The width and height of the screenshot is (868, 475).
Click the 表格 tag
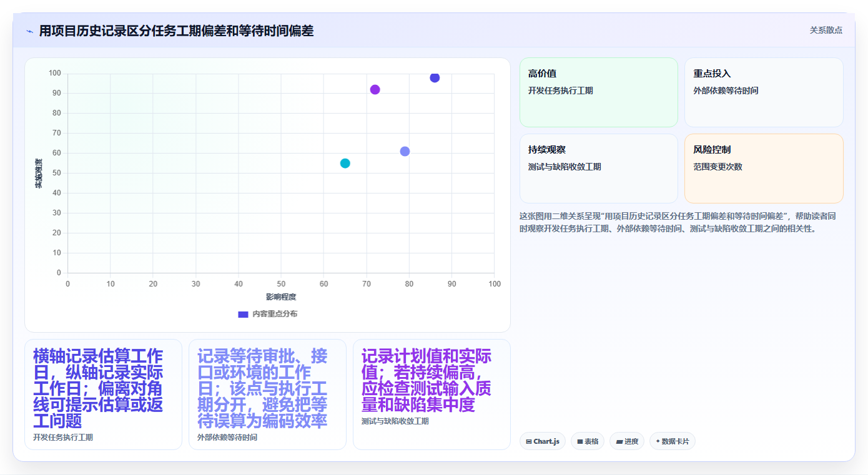tap(587, 441)
